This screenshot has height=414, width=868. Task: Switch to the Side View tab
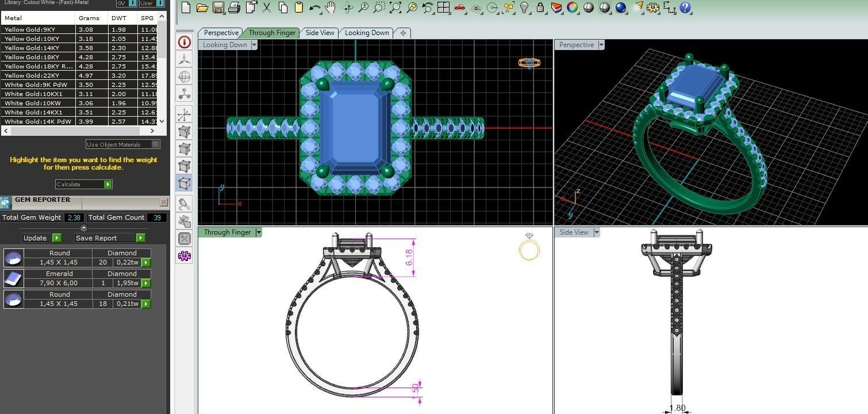[x=320, y=33]
